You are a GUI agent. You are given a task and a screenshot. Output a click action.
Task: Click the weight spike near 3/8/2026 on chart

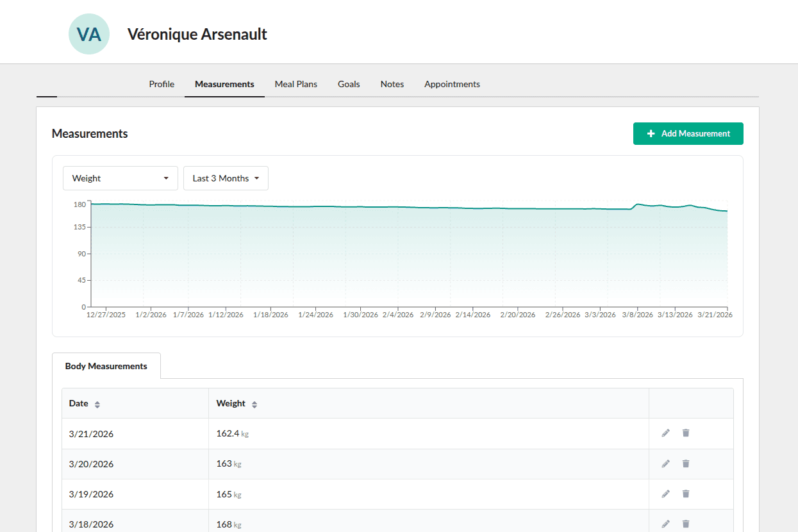tap(637, 204)
